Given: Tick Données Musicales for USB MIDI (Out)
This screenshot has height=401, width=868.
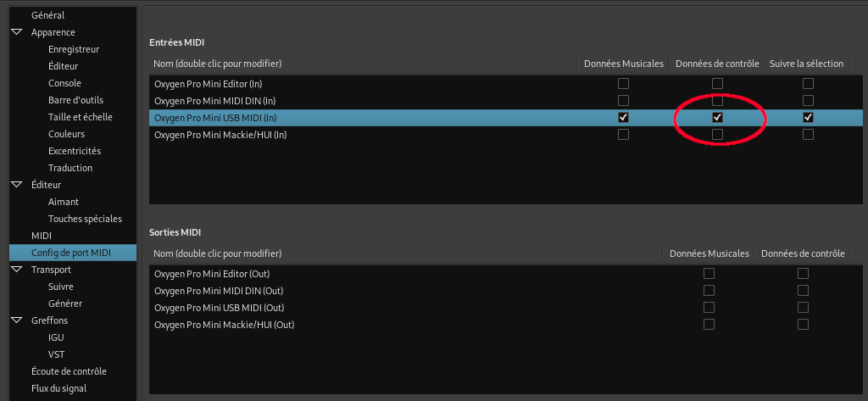Looking at the screenshot, I should pyautogui.click(x=709, y=308).
